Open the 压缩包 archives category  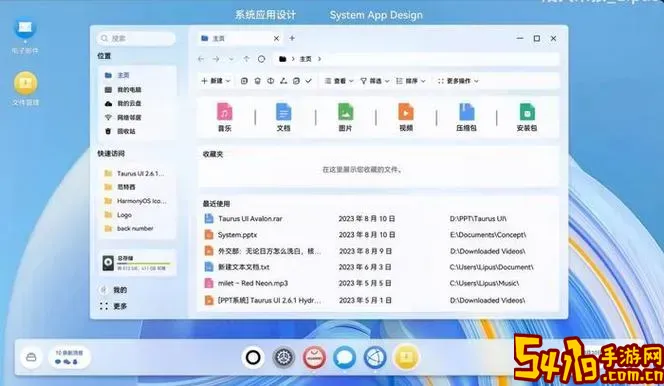467,117
